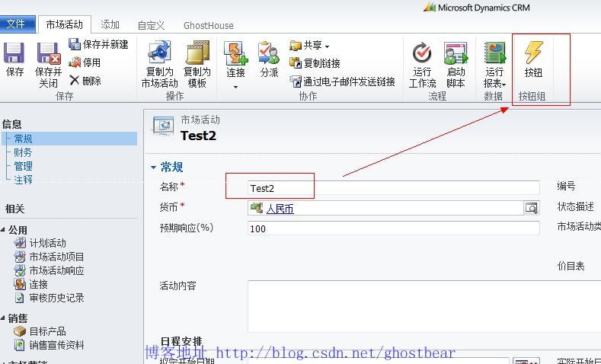601x364 pixels.
Task: Click Save and Close (保存并关闭) icon
Action: click(x=49, y=53)
